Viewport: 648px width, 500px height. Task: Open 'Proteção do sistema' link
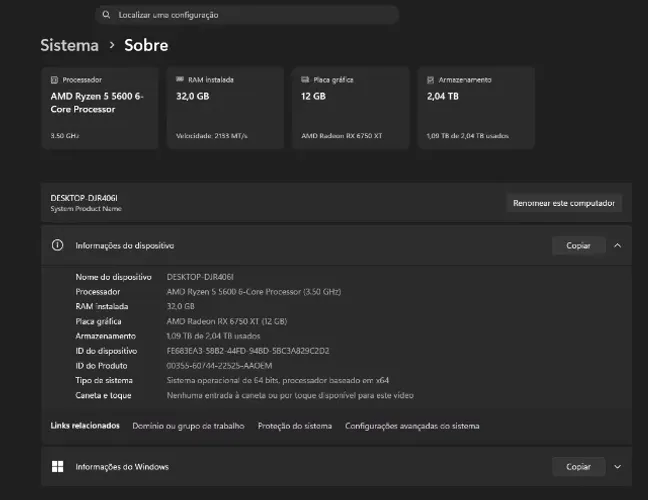point(295,426)
